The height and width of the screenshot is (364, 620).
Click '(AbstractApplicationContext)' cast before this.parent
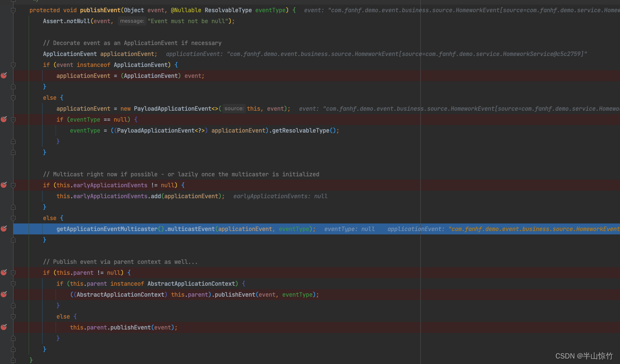(120, 295)
